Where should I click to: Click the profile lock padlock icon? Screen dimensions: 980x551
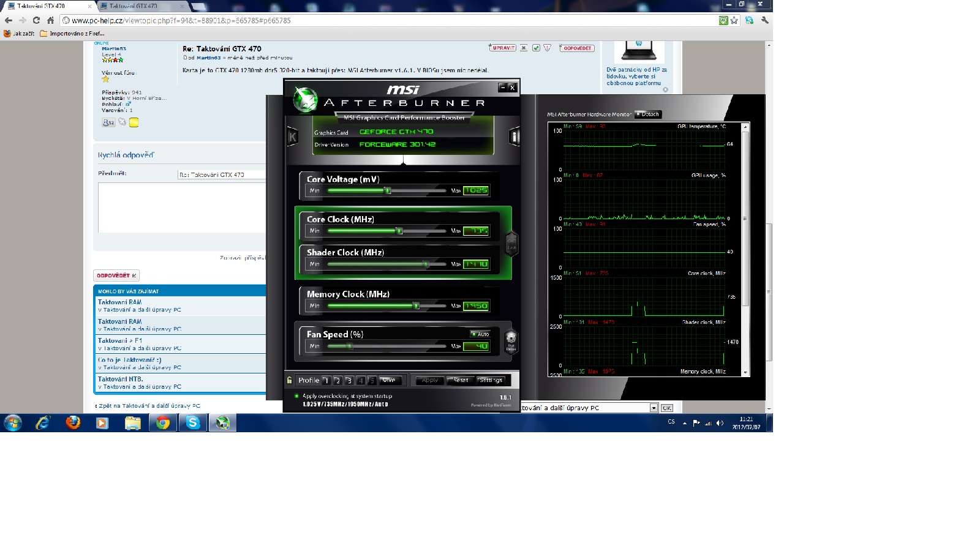point(290,380)
